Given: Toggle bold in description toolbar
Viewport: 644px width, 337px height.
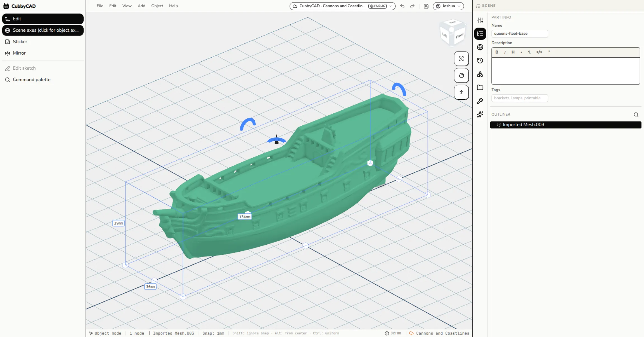Looking at the screenshot, I should click(497, 52).
